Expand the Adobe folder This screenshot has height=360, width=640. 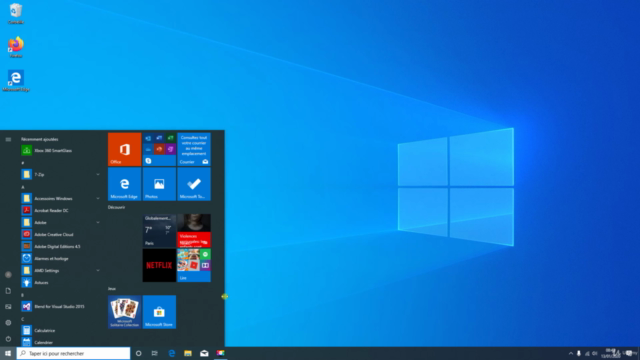(x=60, y=222)
